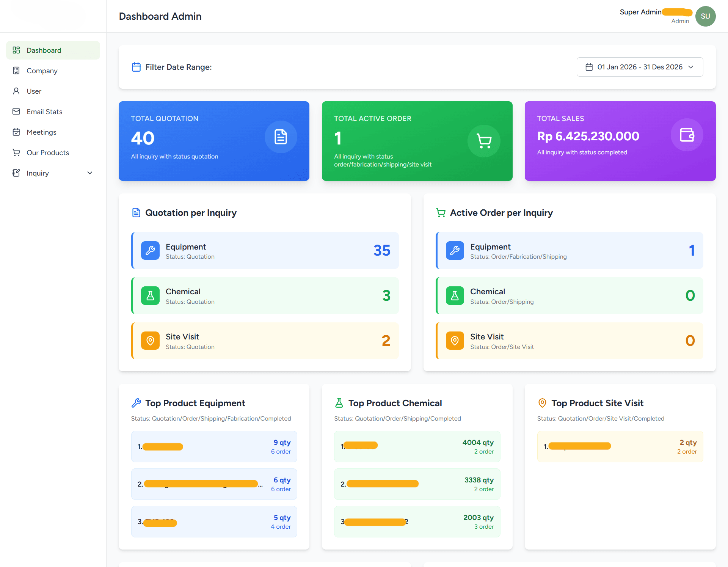The width and height of the screenshot is (728, 567).
Task: Click the 4004 qty Top Chemical entry
Action: pos(417,446)
